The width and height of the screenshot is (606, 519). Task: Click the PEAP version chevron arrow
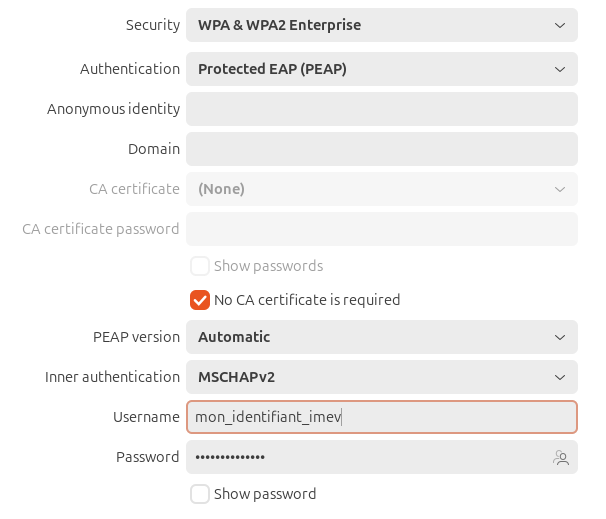[x=560, y=337]
